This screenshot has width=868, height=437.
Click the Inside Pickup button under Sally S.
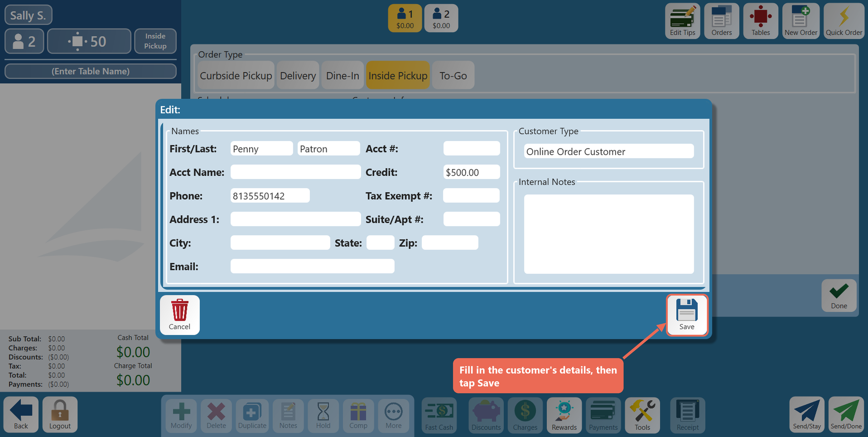pos(155,41)
